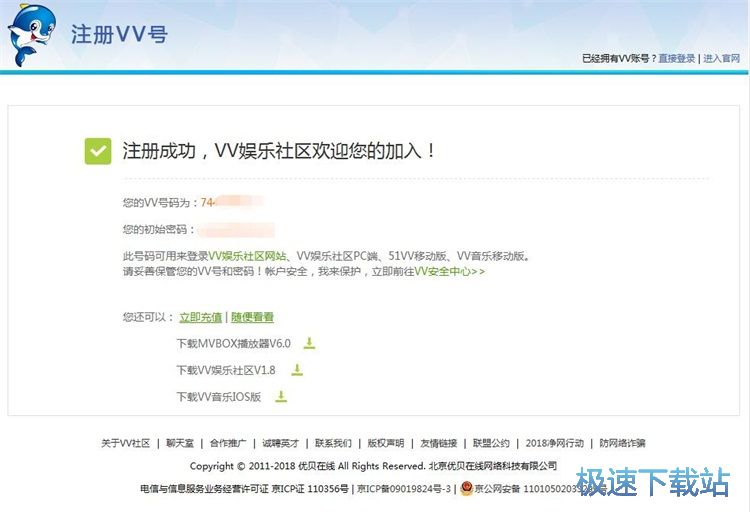Viewport: 750px width, 512px height.
Task: Click 下载VV音乐IOS版 text
Action: pos(219,397)
